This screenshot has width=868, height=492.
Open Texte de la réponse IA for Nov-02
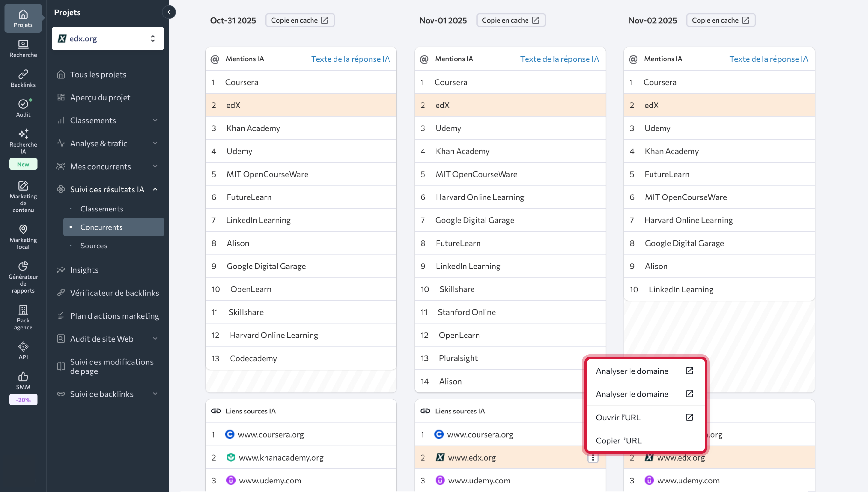[x=768, y=59]
